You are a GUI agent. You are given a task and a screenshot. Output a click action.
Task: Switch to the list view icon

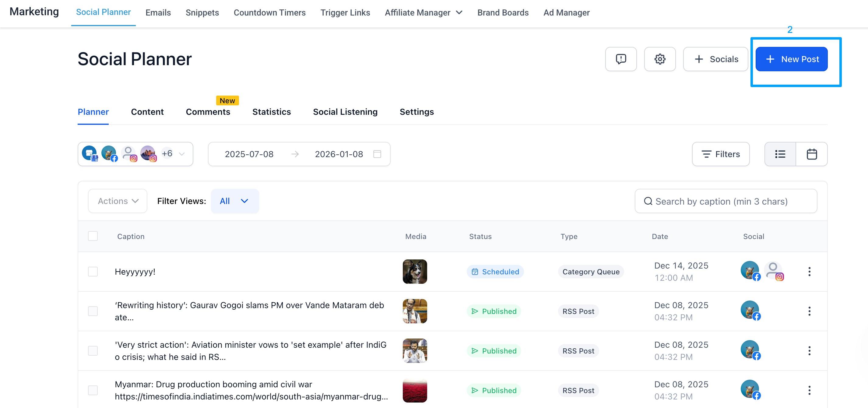780,154
